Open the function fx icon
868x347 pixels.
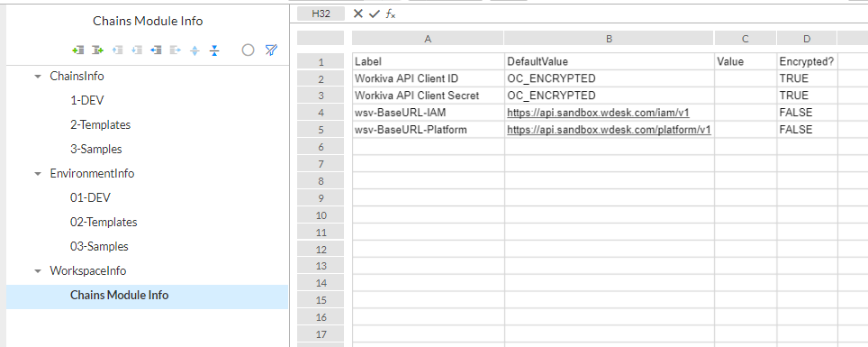(390, 14)
